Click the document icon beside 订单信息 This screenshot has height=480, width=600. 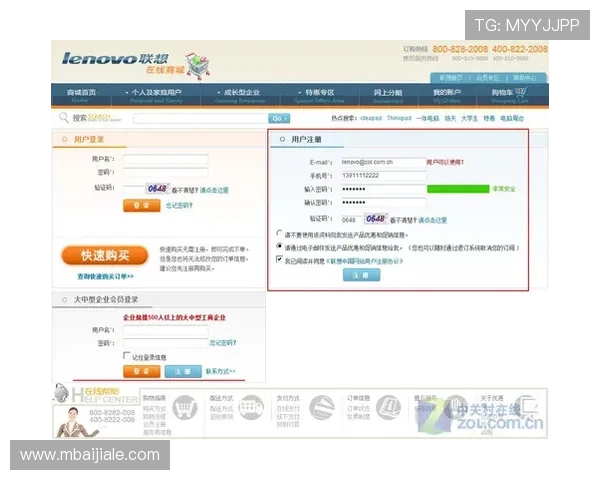388,408
